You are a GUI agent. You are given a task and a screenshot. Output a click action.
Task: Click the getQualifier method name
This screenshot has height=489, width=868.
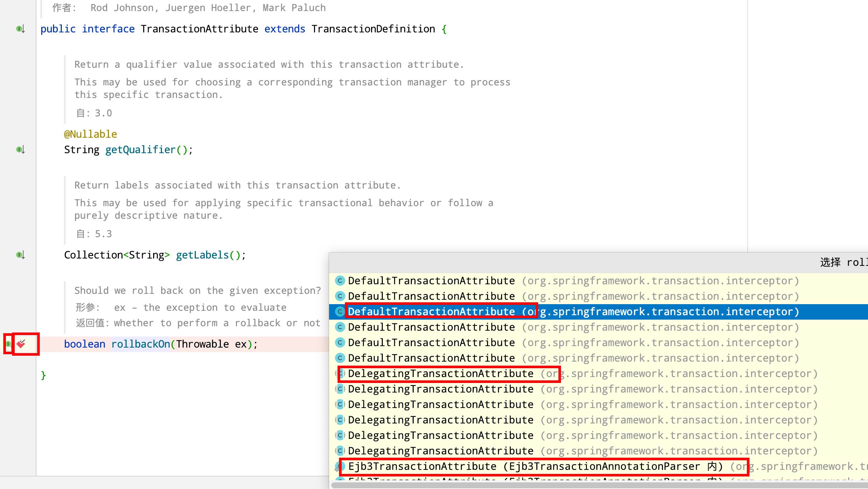tap(141, 150)
